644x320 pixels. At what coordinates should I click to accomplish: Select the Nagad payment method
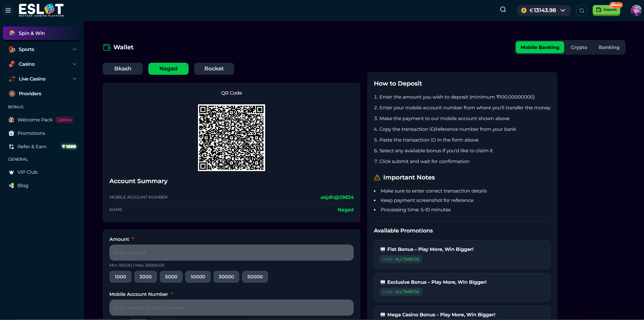(168, 69)
